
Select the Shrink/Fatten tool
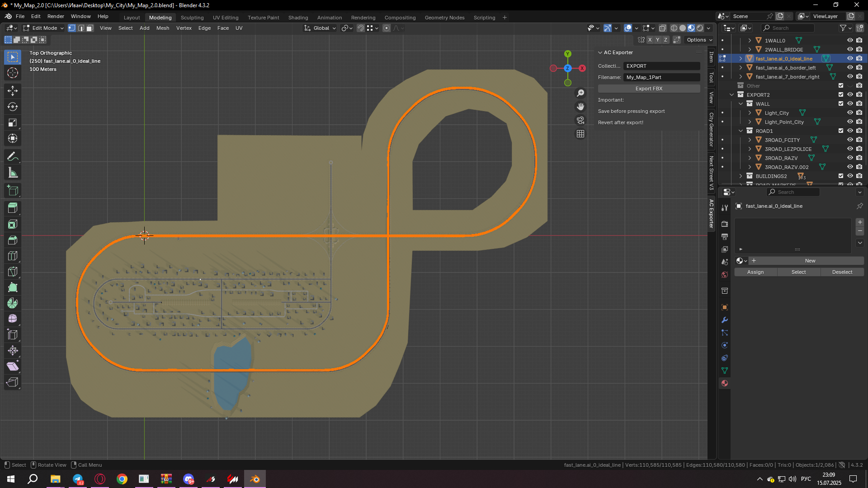[x=13, y=351]
